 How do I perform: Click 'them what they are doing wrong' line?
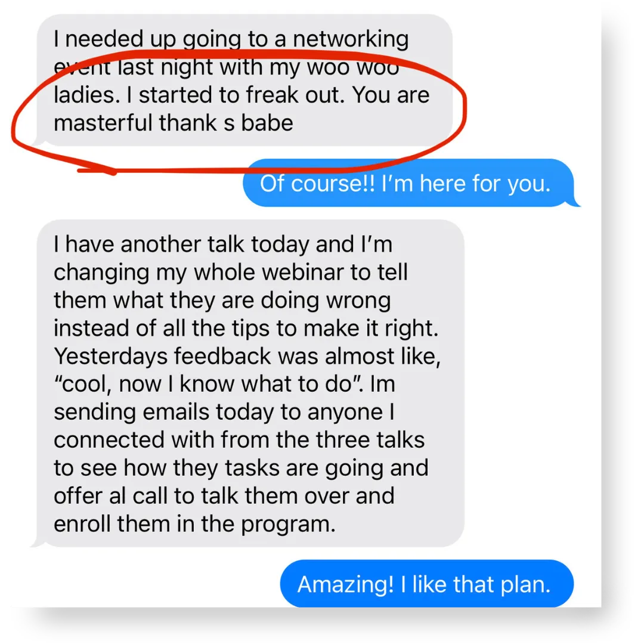pos(222,300)
